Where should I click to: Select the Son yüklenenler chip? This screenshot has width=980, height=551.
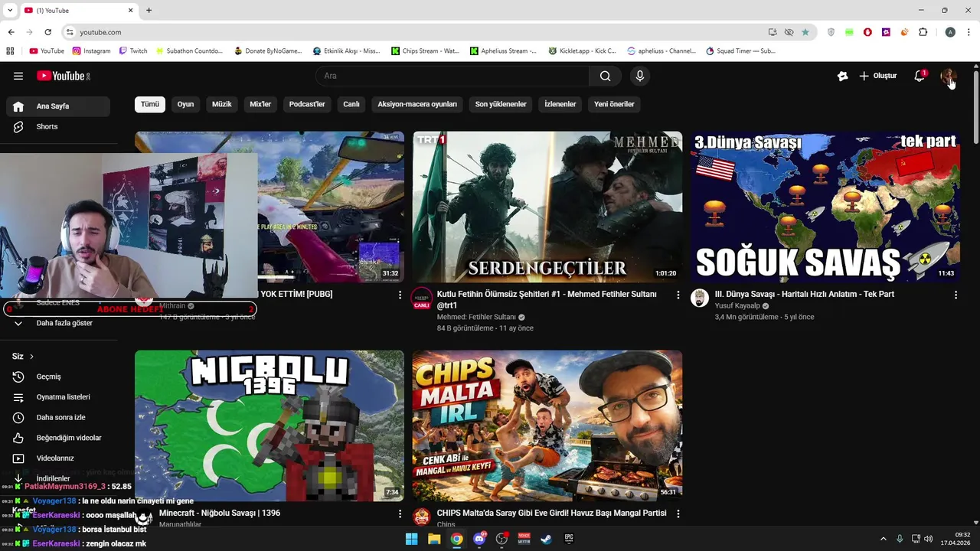(x=501, y=104)
